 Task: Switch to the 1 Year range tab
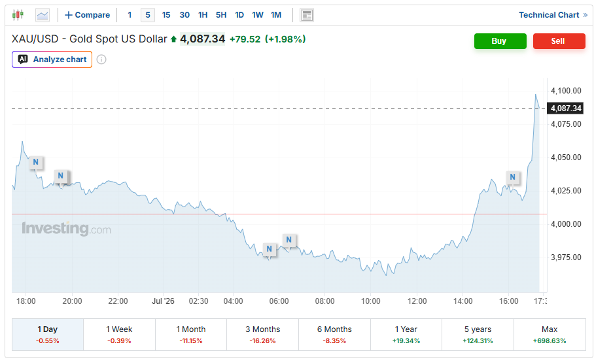tap(406, 335)
